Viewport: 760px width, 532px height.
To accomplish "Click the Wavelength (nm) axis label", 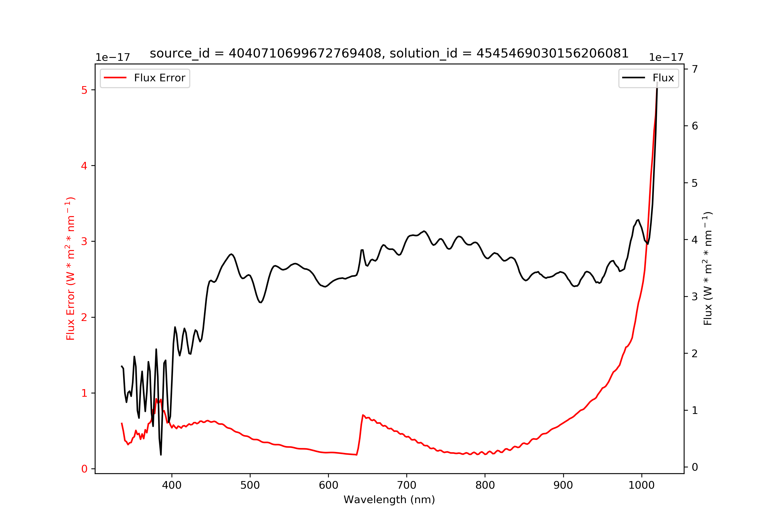I will click(x=389, y=500).
